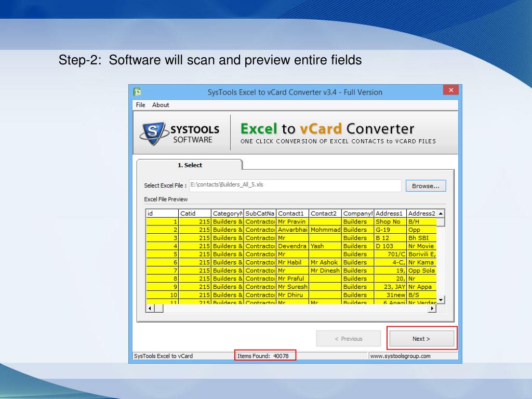Click the Select Excel File path field
Screen dimensions: 532x399
[295, 185]
